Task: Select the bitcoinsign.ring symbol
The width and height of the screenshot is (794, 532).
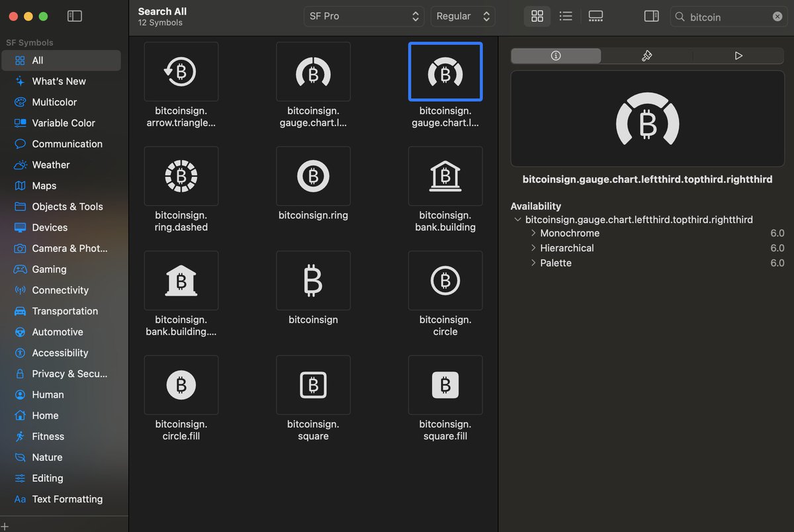Action: coord(313,176)
